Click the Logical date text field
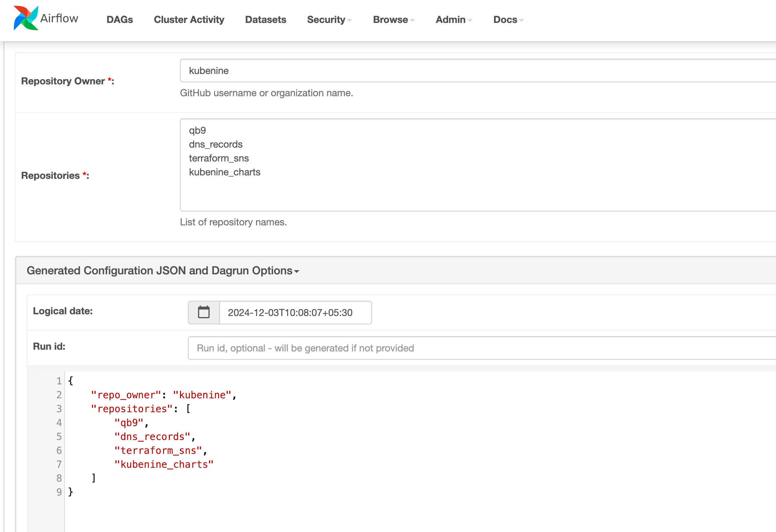This screenshot has height=532, width=776. point(295,313)
